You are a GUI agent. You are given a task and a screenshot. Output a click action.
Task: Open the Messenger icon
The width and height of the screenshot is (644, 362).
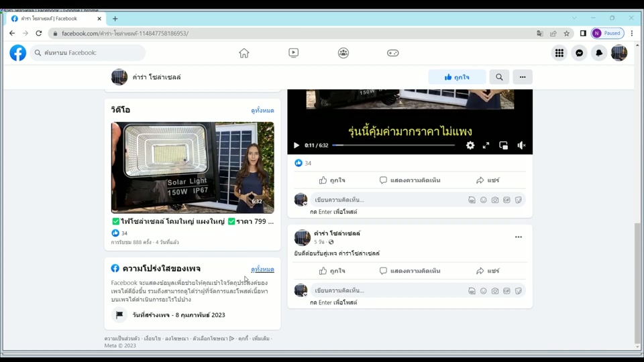click(x=579, y=53)
